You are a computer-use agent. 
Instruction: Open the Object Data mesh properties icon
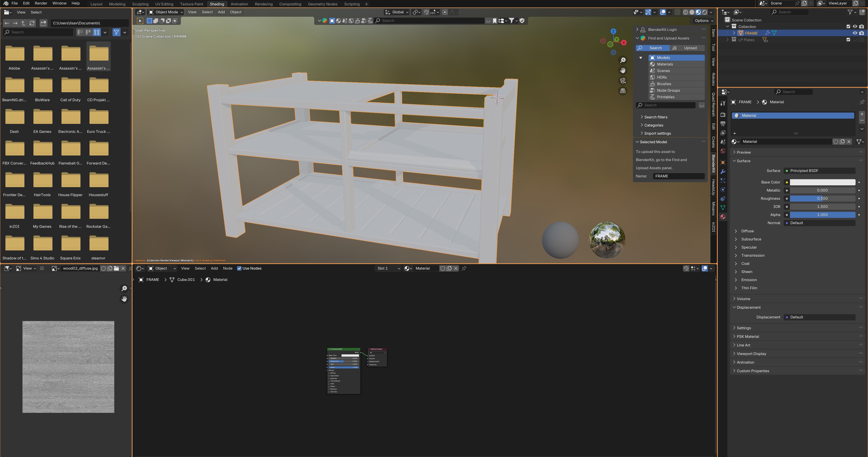(x=723, y=208)
